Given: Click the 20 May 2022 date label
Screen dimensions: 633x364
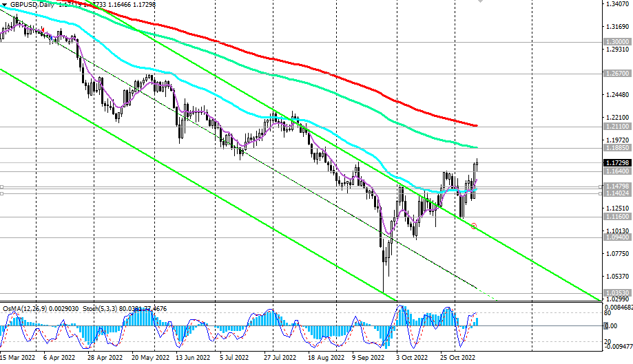Looking at the screenshot, I should tap(150, 358).
